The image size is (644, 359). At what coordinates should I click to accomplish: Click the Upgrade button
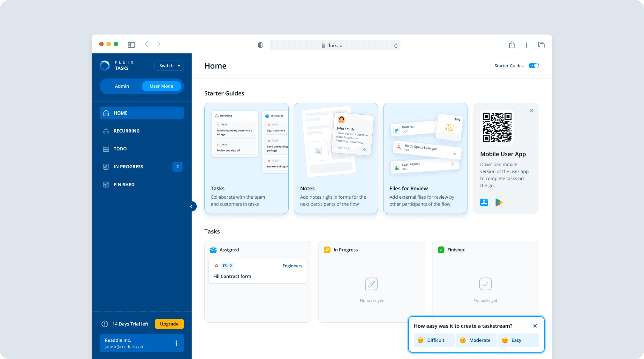tap(169, 324)
